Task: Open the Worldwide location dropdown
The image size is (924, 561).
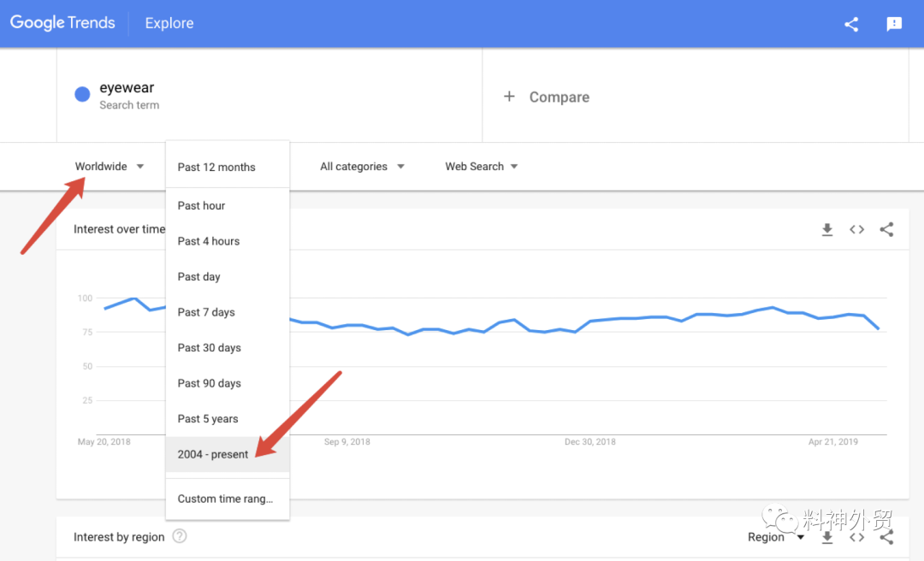Action: click(109, 167)
